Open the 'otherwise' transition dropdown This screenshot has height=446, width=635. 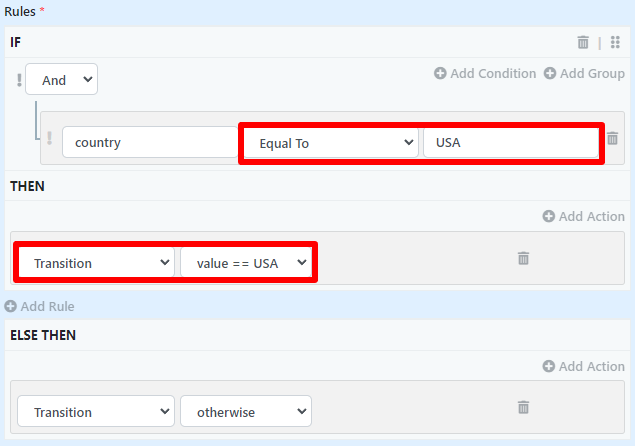(246, 412)
